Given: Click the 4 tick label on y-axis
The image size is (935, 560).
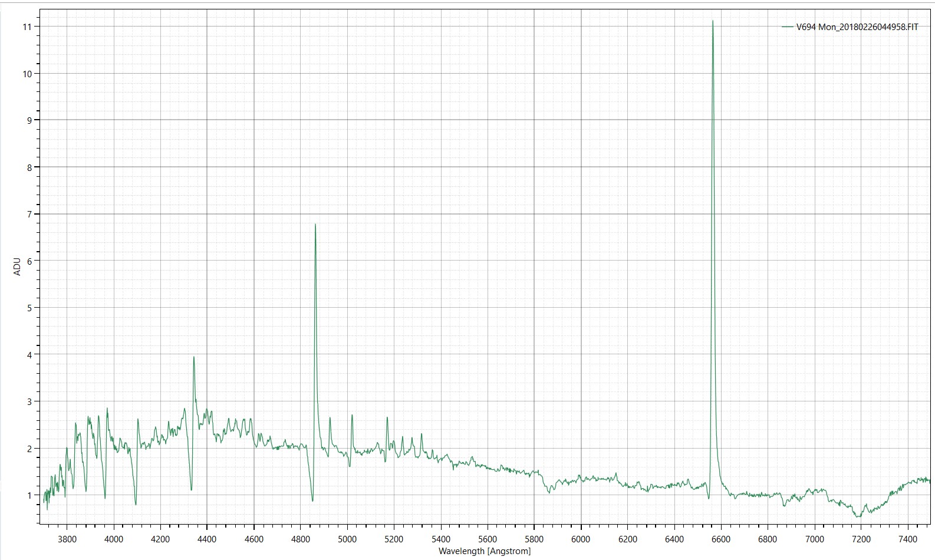Looking at the screenshot, I should (29, 355).
